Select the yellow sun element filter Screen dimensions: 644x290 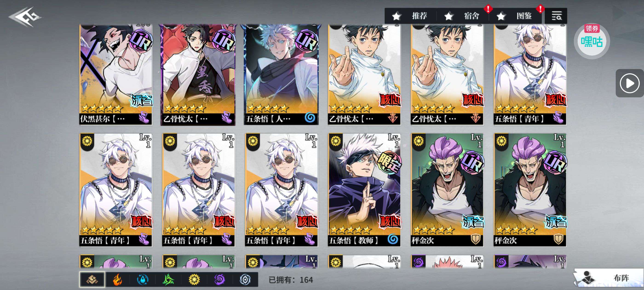click(x=194, y=279)
